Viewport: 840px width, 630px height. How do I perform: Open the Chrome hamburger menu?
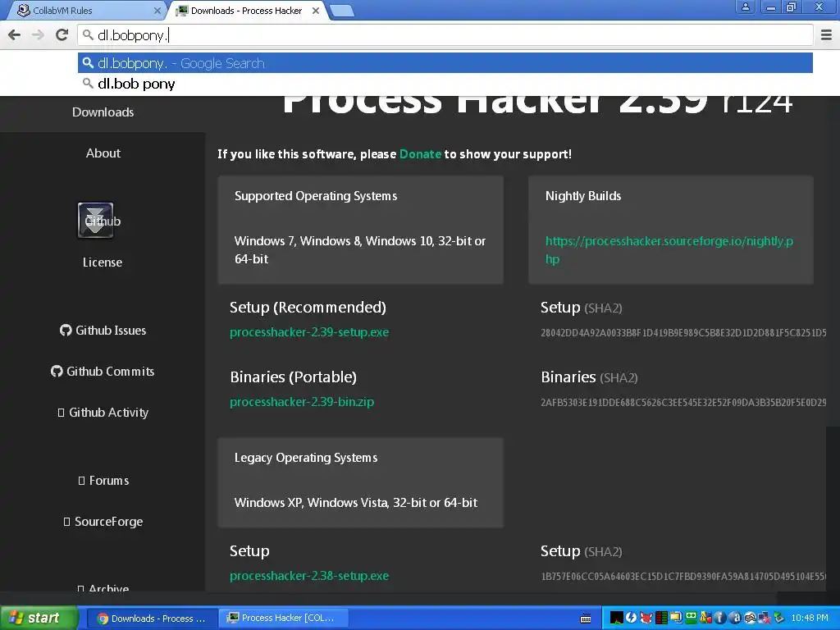826,34
